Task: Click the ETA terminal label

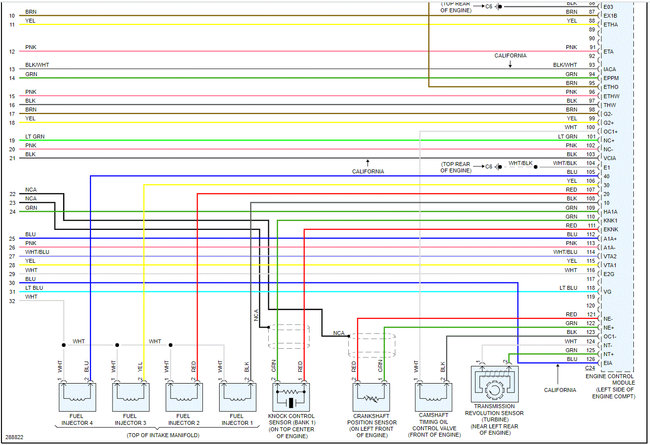Action: 609,52
